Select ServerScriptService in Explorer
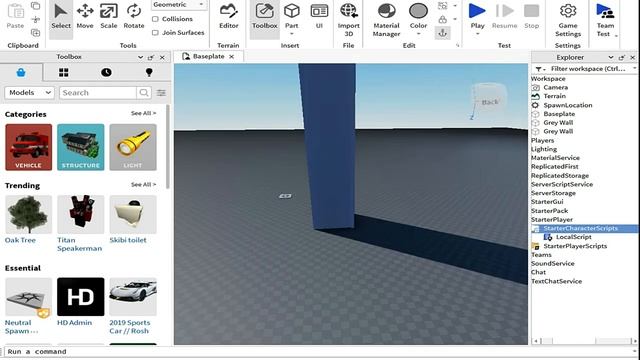The width and height of the screenshot is (640, 360). pyautogui.click(x=562, y=184)
